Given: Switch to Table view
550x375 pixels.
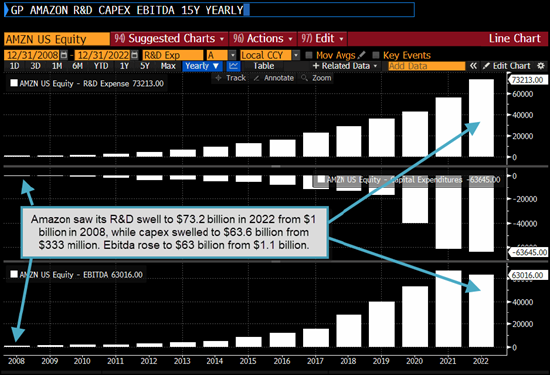Looking at the screenshot, I should (264, 66).
